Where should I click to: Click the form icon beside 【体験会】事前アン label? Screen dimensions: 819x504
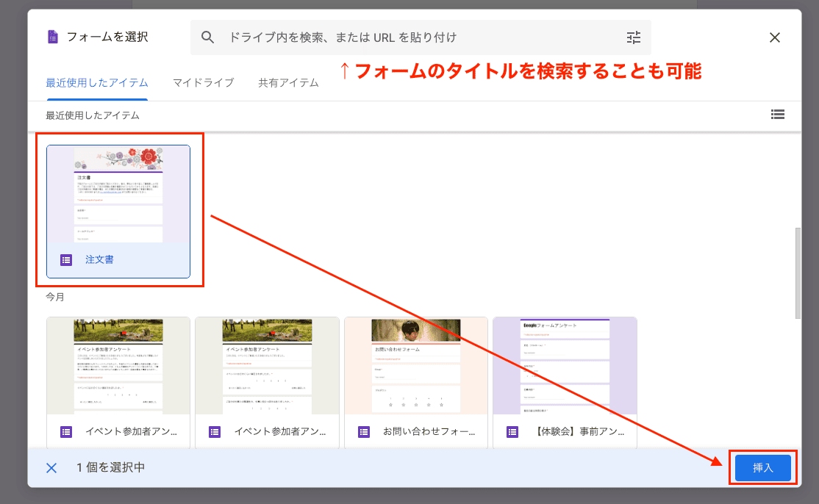click(x=512, y=432)
